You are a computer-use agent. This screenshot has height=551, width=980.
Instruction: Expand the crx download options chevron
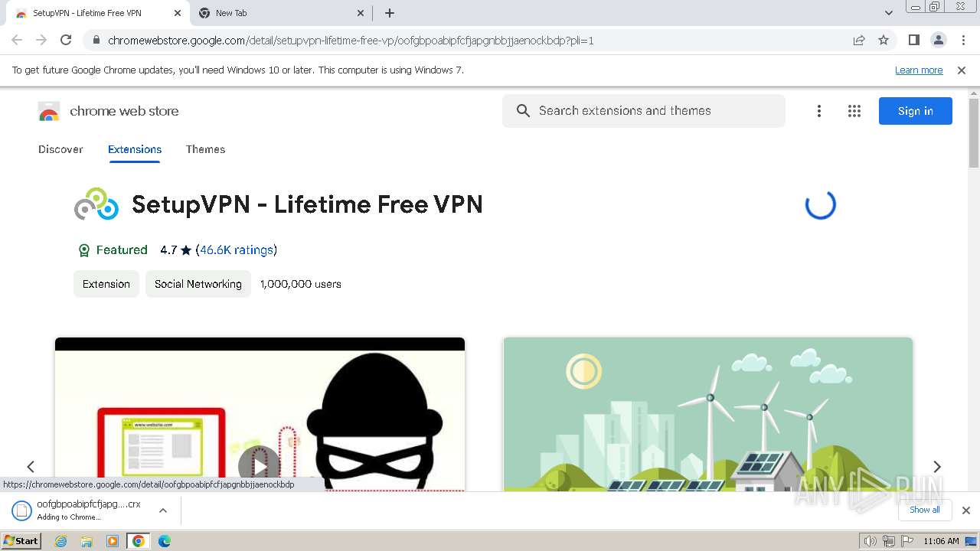click(x=162, y=510)
